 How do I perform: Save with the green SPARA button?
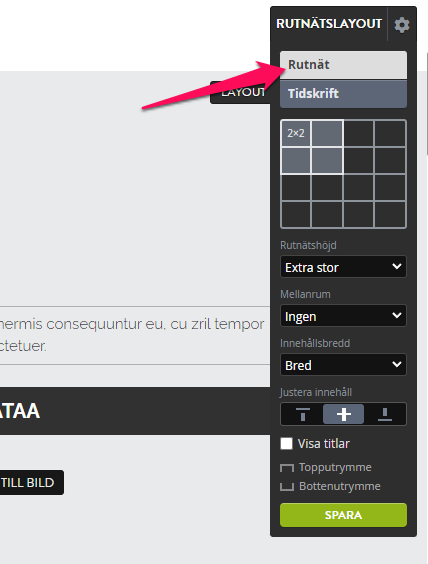(x=343, y=515)
